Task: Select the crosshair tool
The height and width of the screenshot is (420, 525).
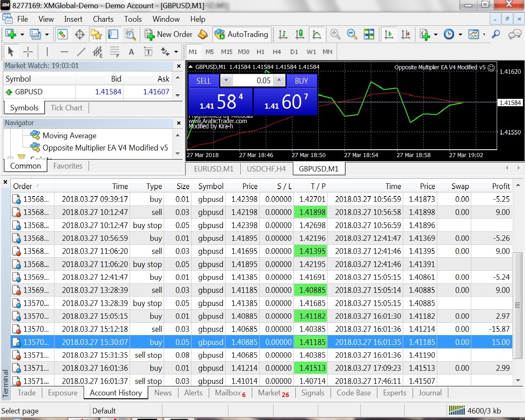Action: (x=28, y=52)
